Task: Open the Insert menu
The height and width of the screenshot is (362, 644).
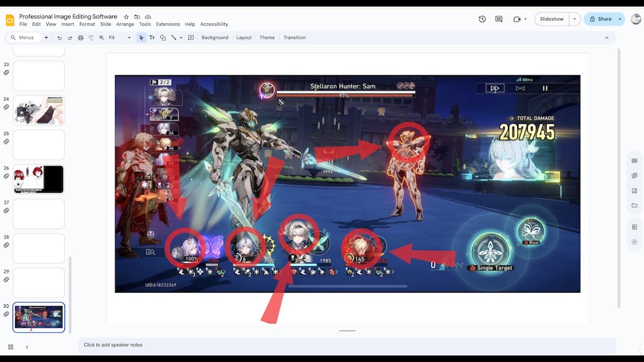Action: click(x=68, y=24)
